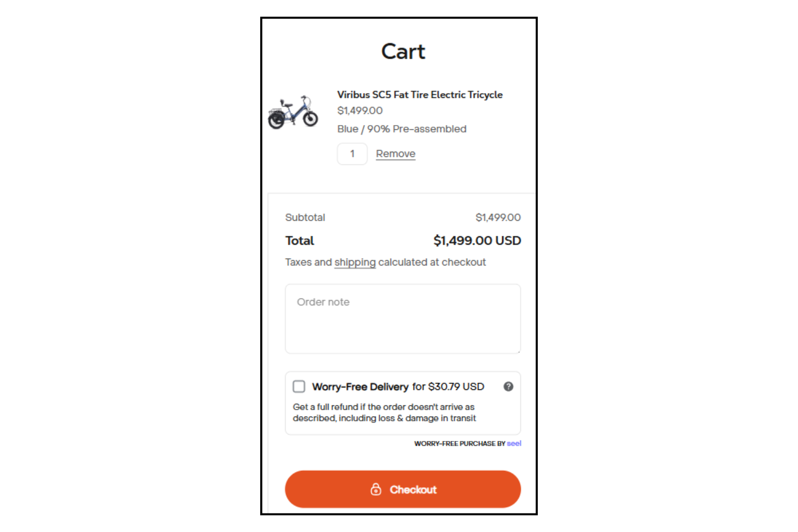Click the full refund description text
The width and height of the screenshot is (798, 532).
[x=384, y=413]
